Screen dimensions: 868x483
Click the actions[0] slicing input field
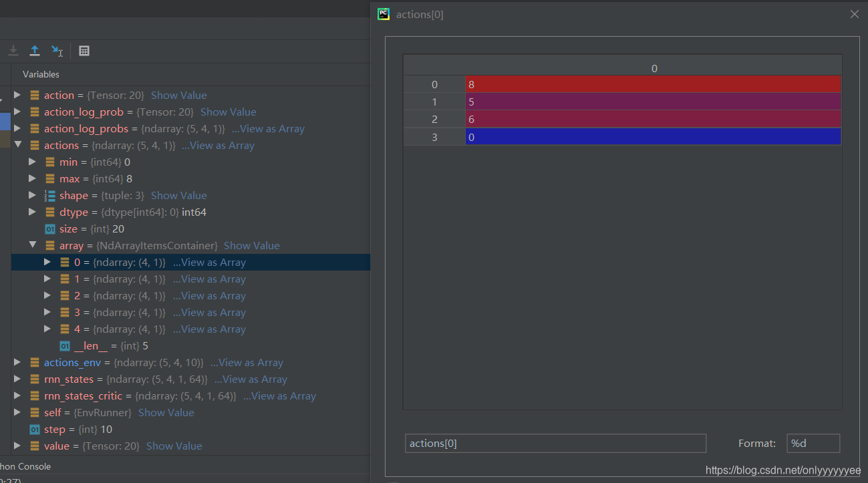(x=555, y=444)
